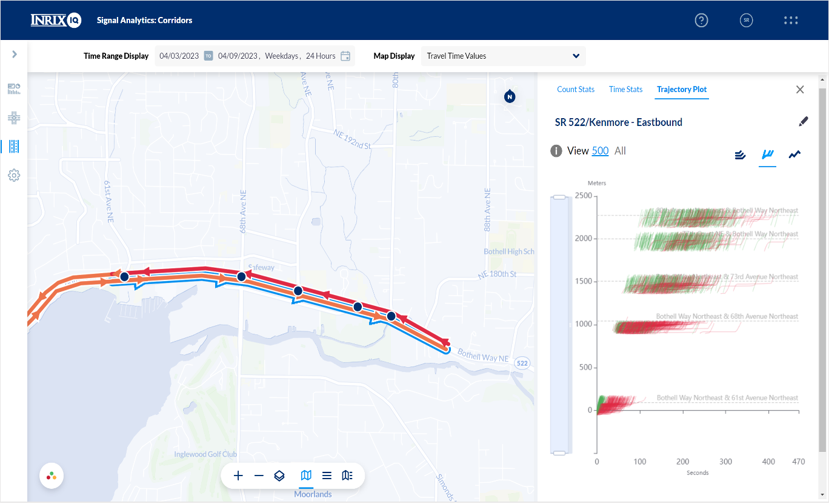Click the SR user profile avatar
The image size is (829, 504).
click(746, 20)
